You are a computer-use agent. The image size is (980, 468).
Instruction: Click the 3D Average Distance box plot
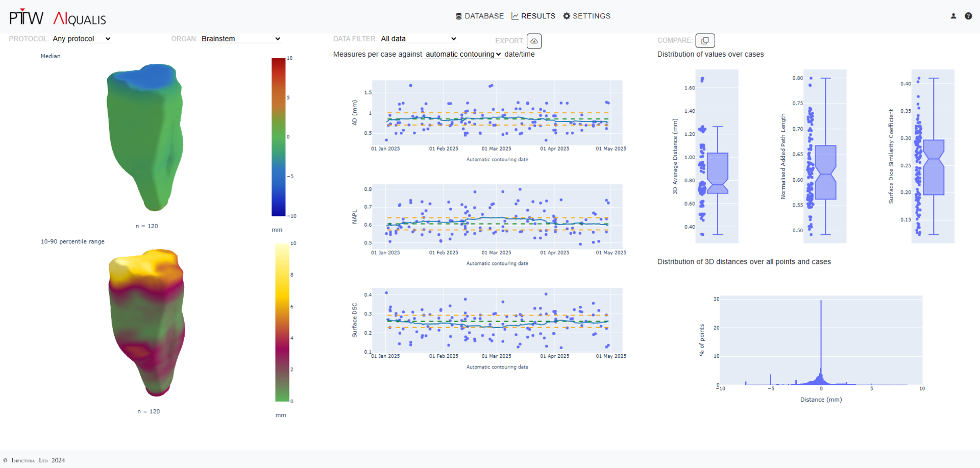[718, 173]
